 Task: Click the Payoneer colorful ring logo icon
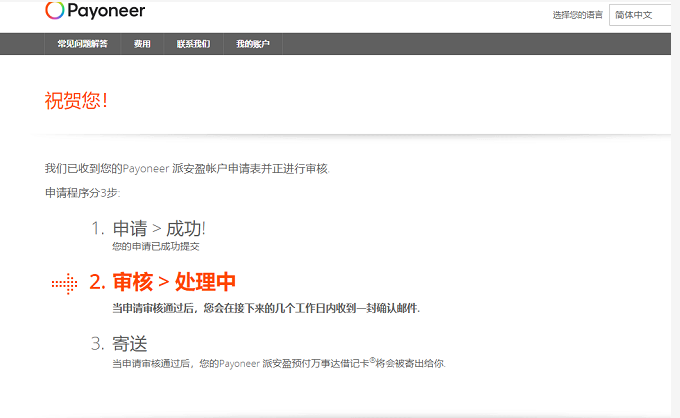(x=56, y=11)
